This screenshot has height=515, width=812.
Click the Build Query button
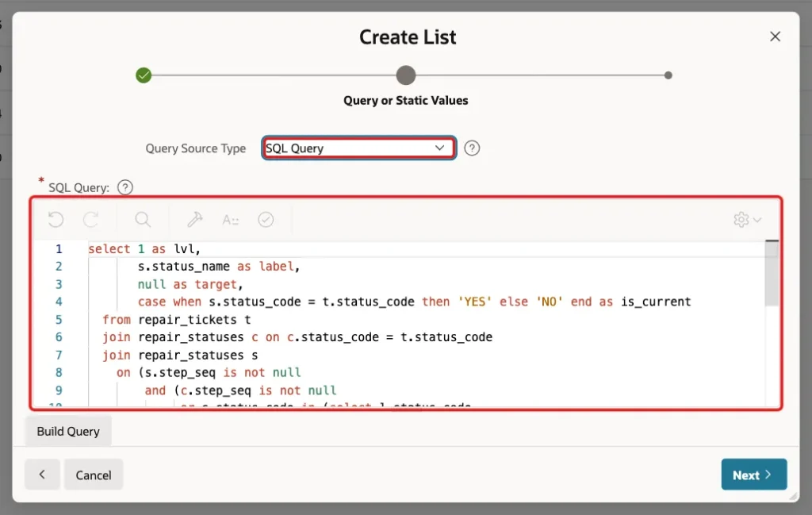(68, 431)
